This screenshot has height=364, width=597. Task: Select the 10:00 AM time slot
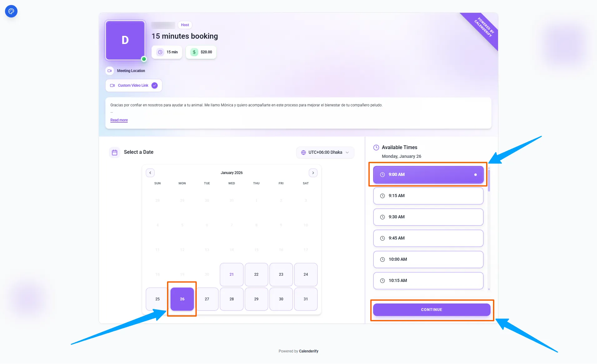tap(428, 259)
